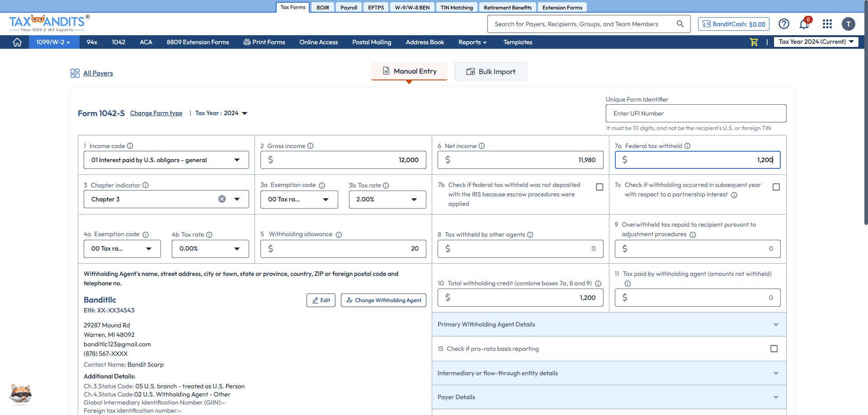
Task: Clear the Chapter 3 selection
Action: (222, 199)
